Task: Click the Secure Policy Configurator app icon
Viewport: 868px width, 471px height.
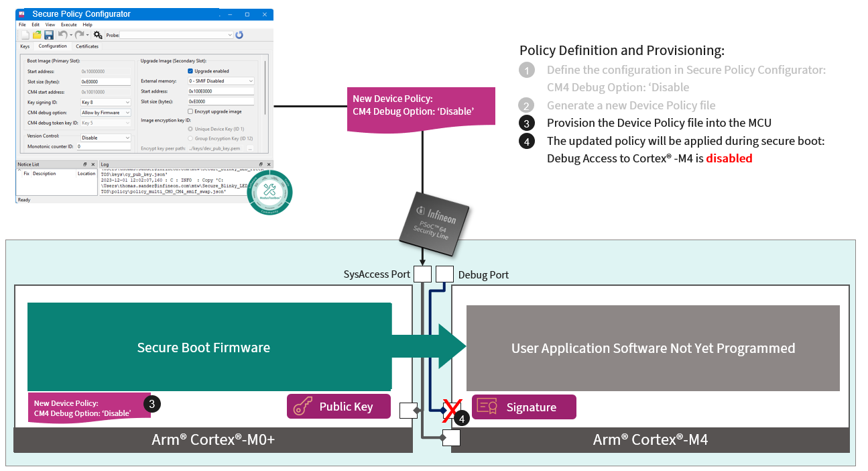Action: pos(23,14)
